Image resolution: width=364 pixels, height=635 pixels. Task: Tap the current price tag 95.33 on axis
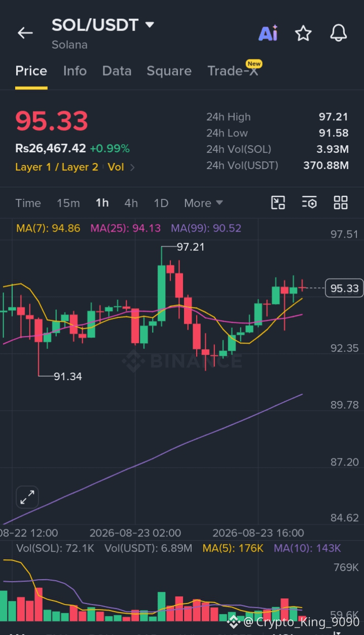344,288
